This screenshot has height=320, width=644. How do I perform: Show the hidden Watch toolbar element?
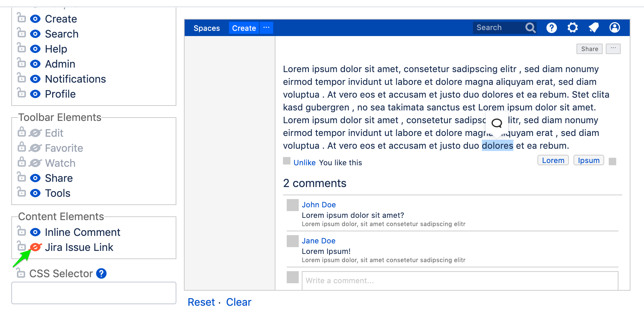[35, 163]
